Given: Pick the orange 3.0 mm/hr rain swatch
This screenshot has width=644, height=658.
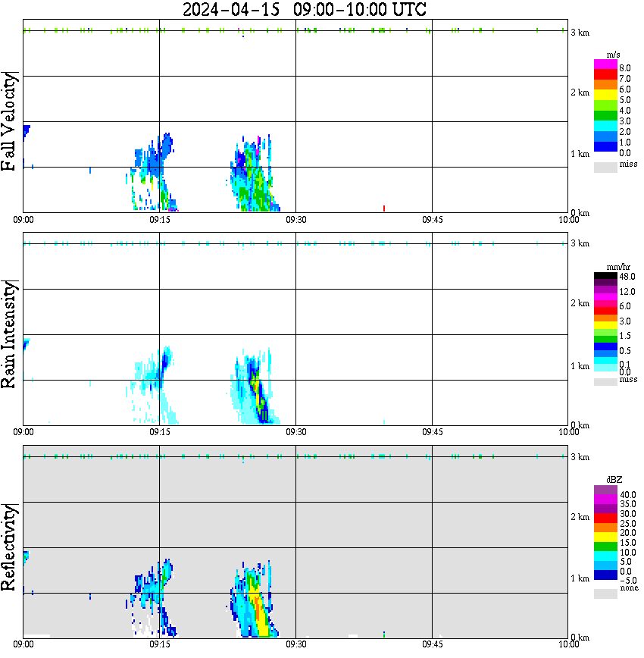Looking at the screenshot, I should point(605,318).
